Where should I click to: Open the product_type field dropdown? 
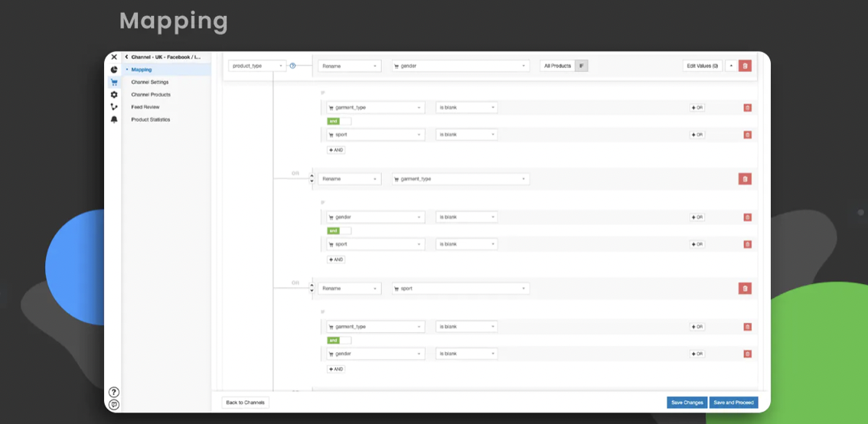coord(257,66)
